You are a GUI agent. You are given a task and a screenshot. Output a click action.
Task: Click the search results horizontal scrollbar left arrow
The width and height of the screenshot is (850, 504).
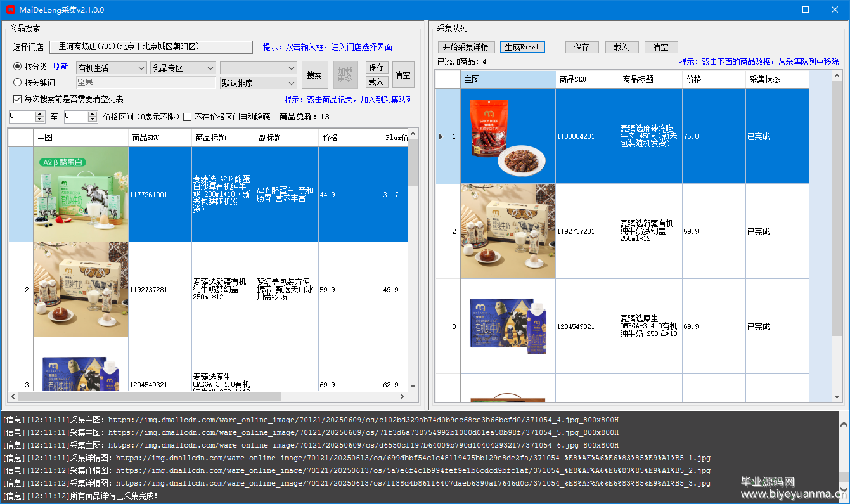(13, 397)
